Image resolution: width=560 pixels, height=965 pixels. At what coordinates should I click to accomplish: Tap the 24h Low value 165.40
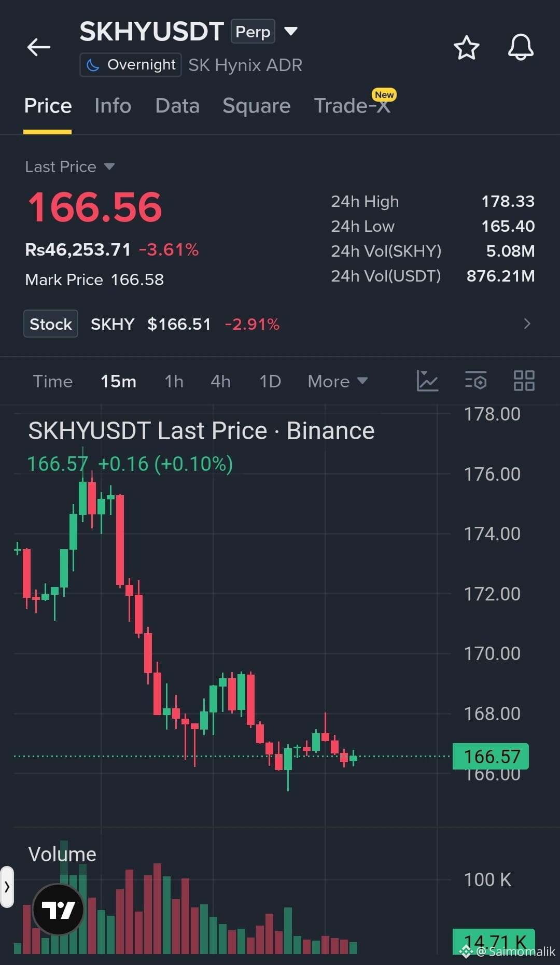click(508, 226)
